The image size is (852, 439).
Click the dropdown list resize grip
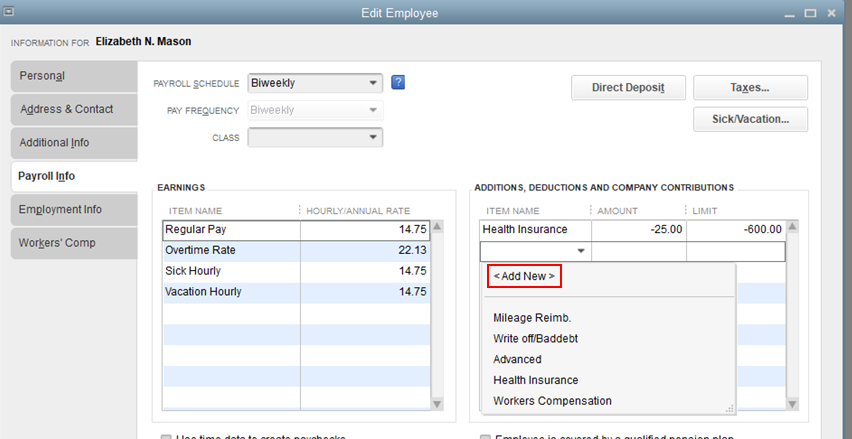[729, 407]
